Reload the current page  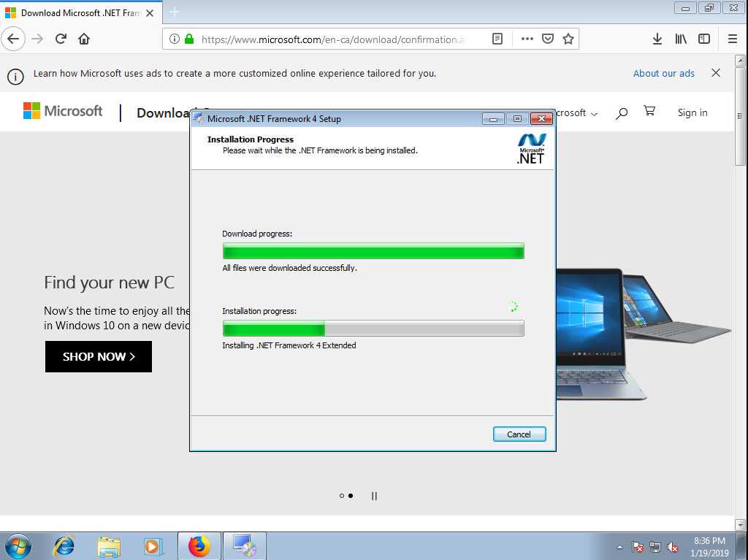61,39
